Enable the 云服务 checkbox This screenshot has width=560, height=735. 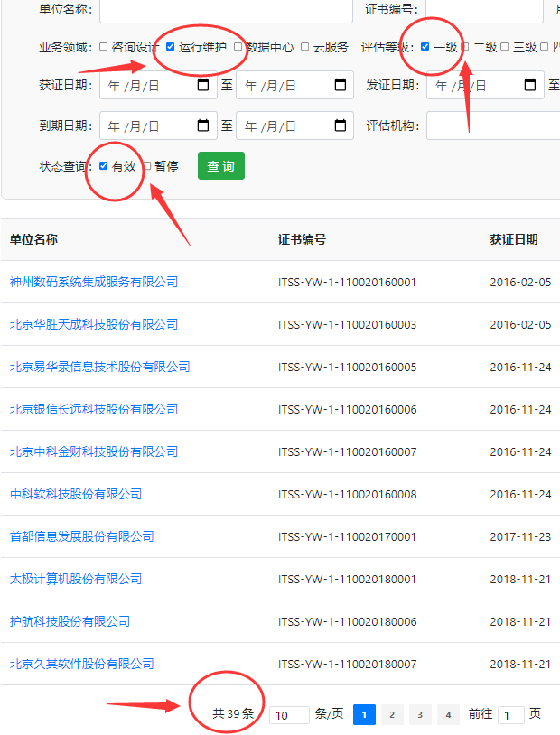point(305,46)
